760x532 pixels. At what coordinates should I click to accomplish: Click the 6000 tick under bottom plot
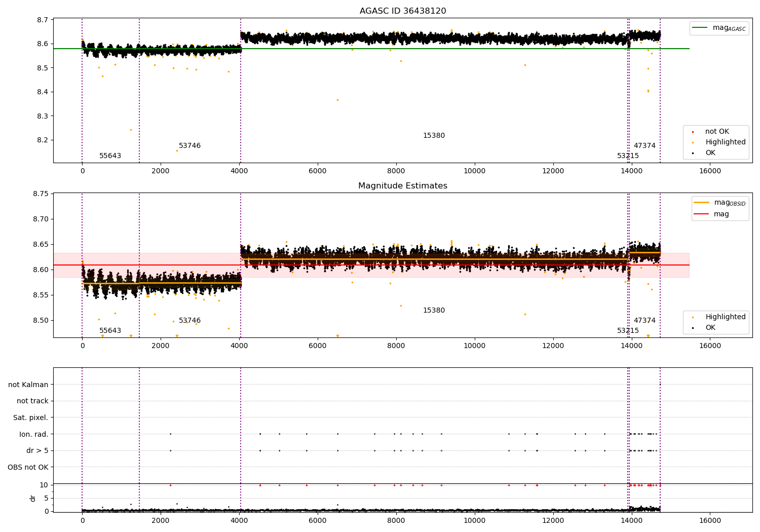(x=318, y=521)
